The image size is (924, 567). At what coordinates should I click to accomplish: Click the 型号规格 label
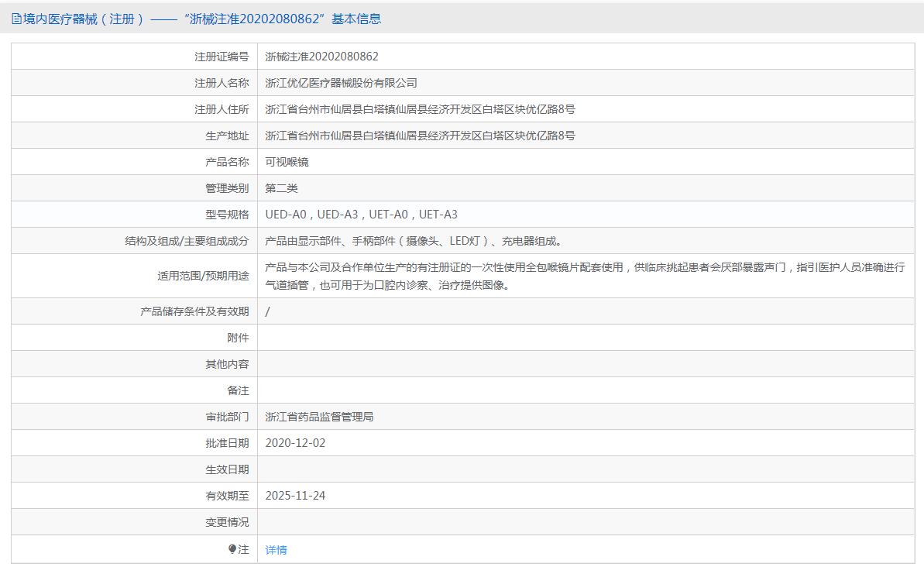point(227,215)
